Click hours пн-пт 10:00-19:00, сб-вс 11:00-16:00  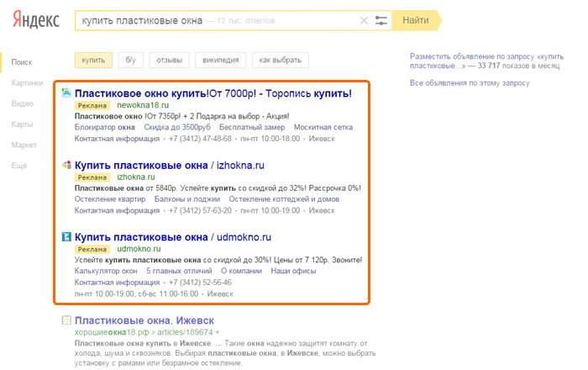[x=136, y=293]
